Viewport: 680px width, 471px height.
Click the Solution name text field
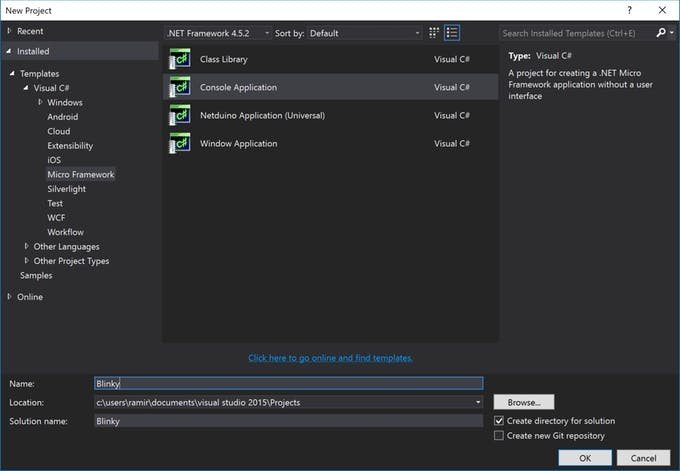[x=288, y=421]
